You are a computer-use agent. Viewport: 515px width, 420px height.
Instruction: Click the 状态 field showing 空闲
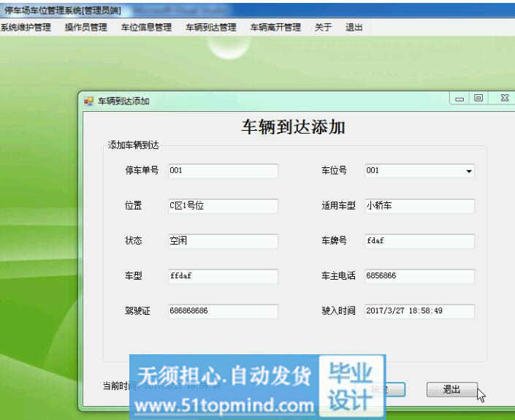coord(223,241)
